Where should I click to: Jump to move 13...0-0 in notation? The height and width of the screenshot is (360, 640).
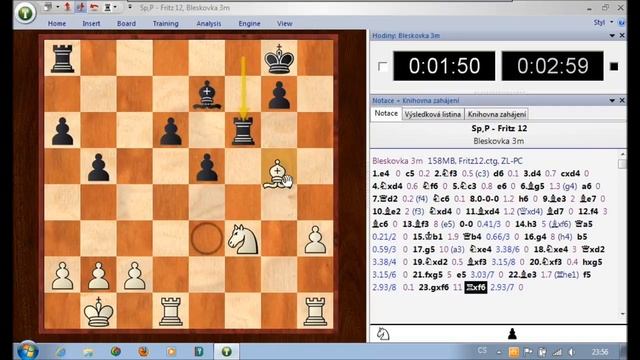(466, 224)
